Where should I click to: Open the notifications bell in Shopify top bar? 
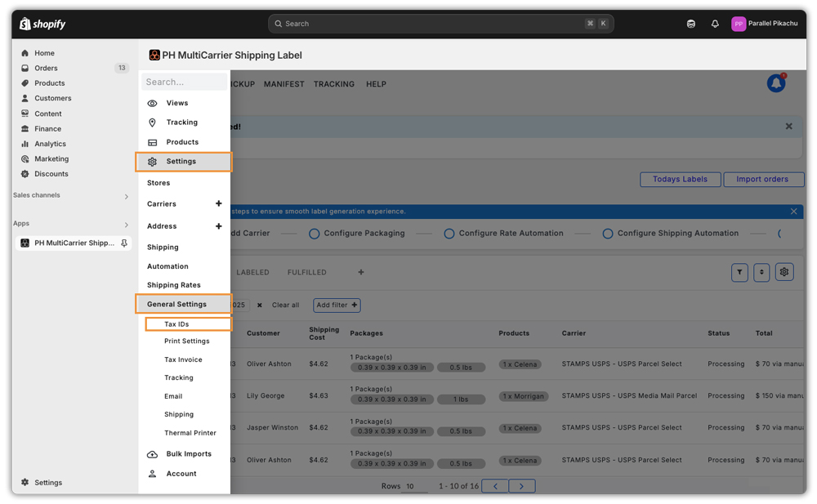coord(715,24)
